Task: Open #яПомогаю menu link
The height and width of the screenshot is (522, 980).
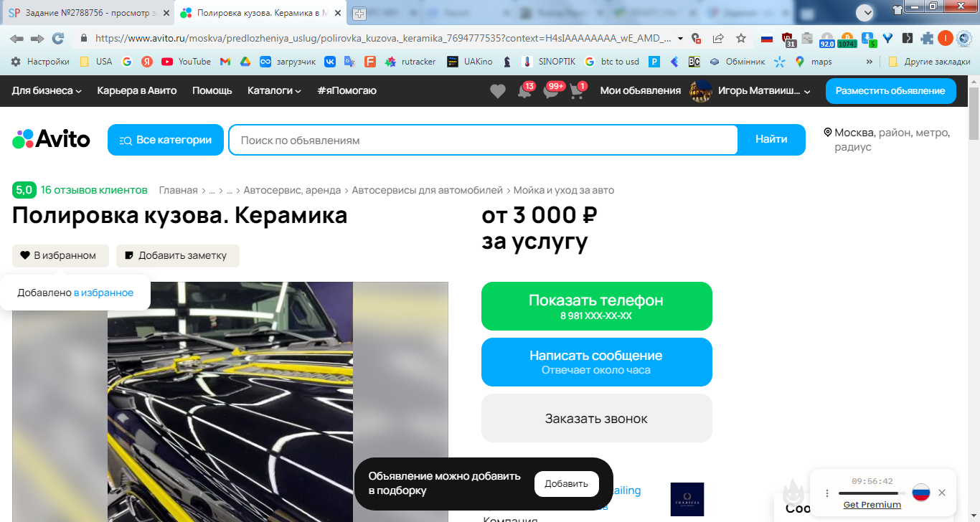Action: pos(347,90)
